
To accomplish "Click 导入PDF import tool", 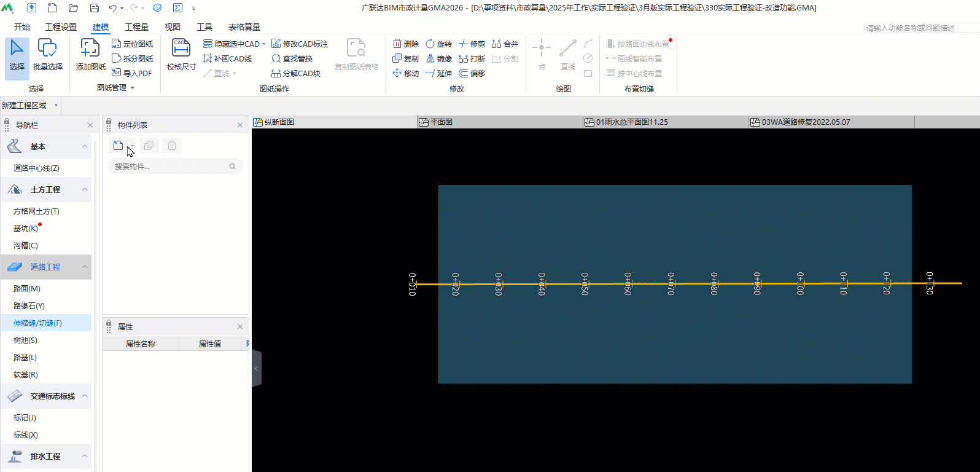I will coord(131,73).
